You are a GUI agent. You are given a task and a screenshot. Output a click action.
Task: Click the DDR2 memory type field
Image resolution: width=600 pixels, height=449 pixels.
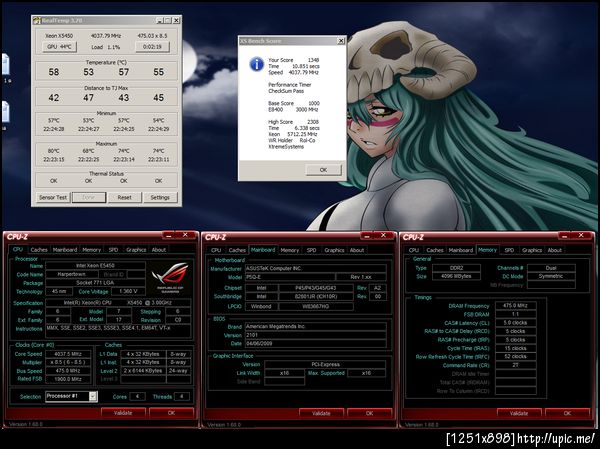point(457,268)
